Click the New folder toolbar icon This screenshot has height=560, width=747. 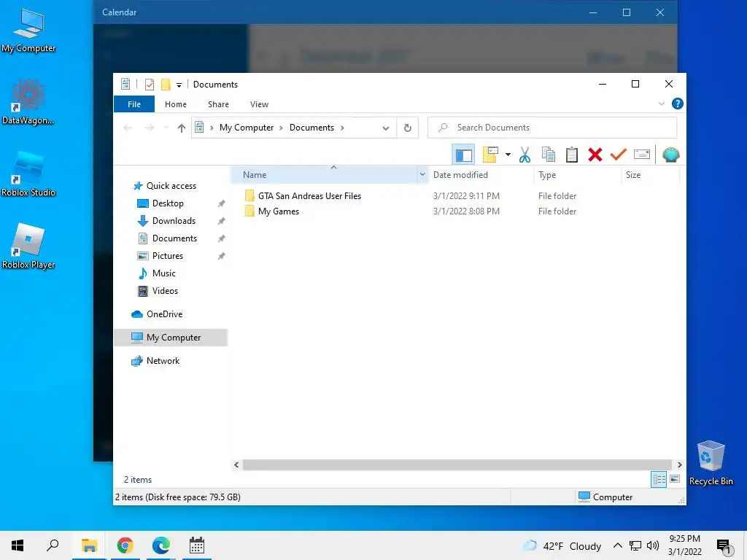(x=490, y=155)
